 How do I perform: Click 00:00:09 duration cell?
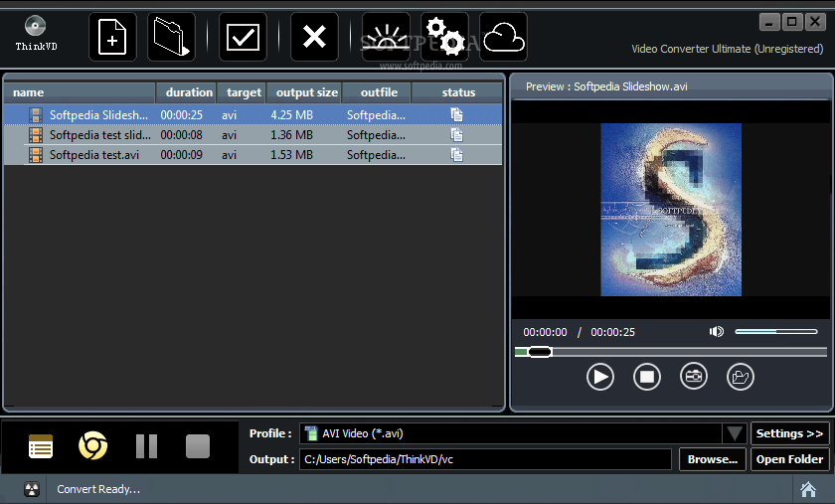tap(182, 155)
